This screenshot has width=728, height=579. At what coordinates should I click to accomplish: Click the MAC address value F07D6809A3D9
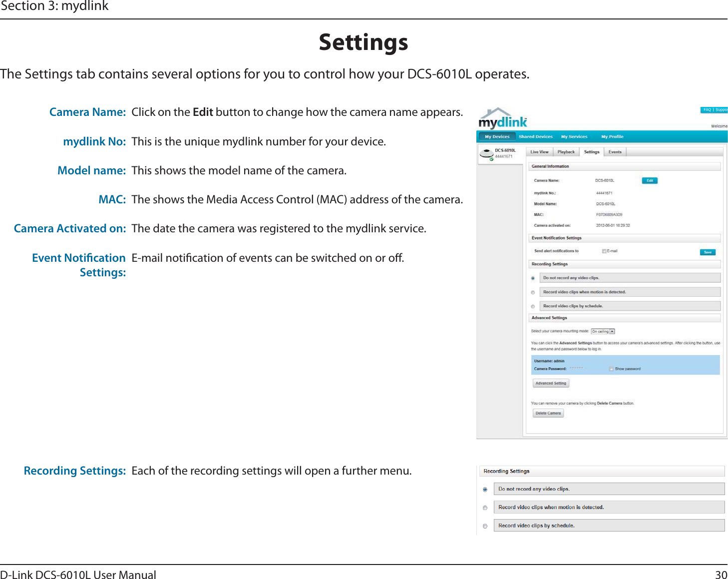tap(609, 215)
